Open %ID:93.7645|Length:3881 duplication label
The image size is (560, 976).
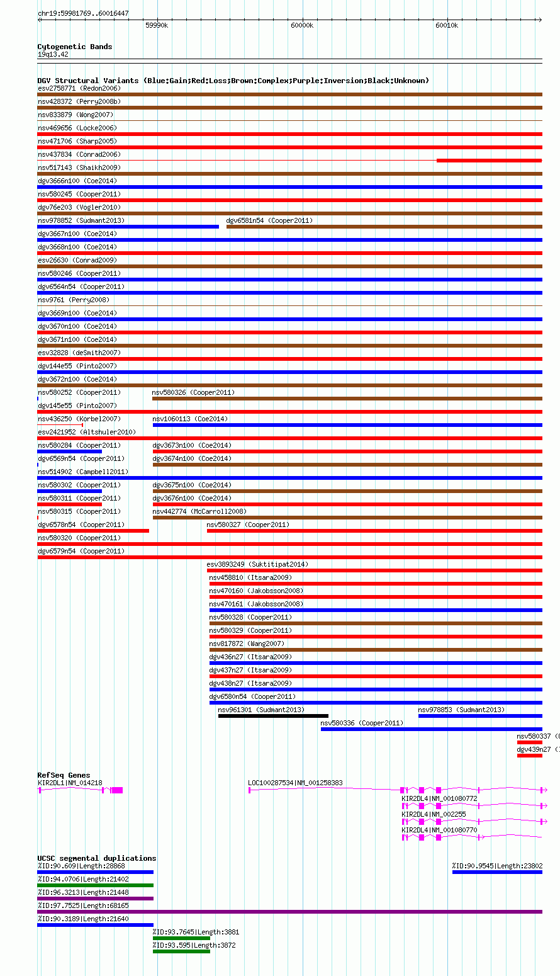click(196, 932)
